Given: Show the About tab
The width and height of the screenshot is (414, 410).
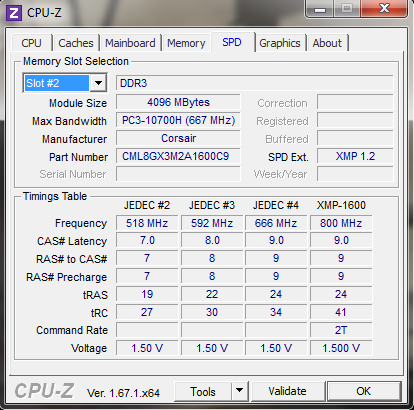Looking at the screenshot, I should click(327, 43).
